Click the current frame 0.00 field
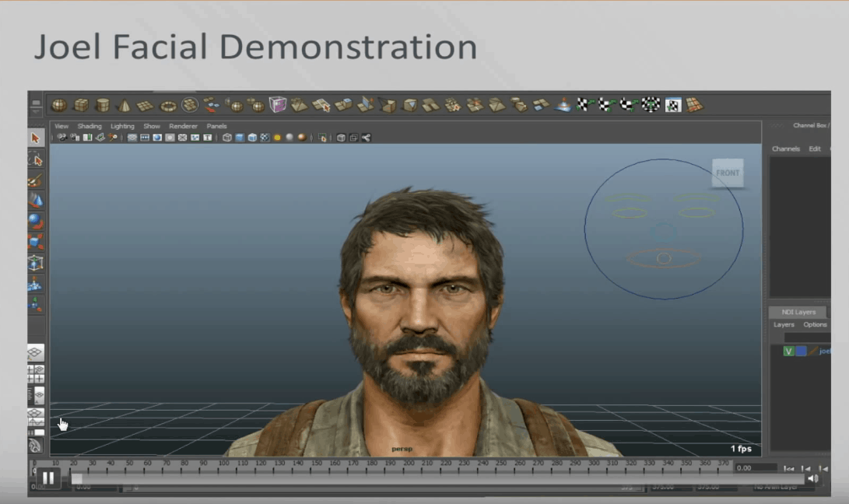 pyautogui.click(x=754, y=468)
